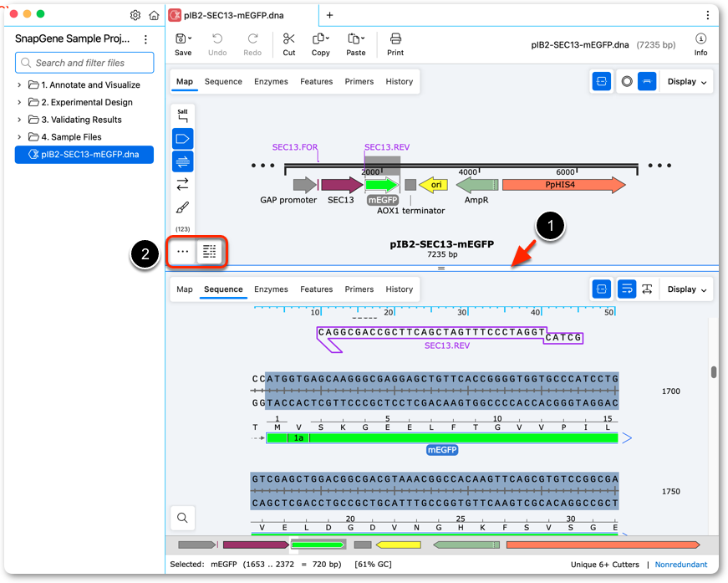Toggle the (123) numbering option
The image size is (728, 583).
pos(183,229)
